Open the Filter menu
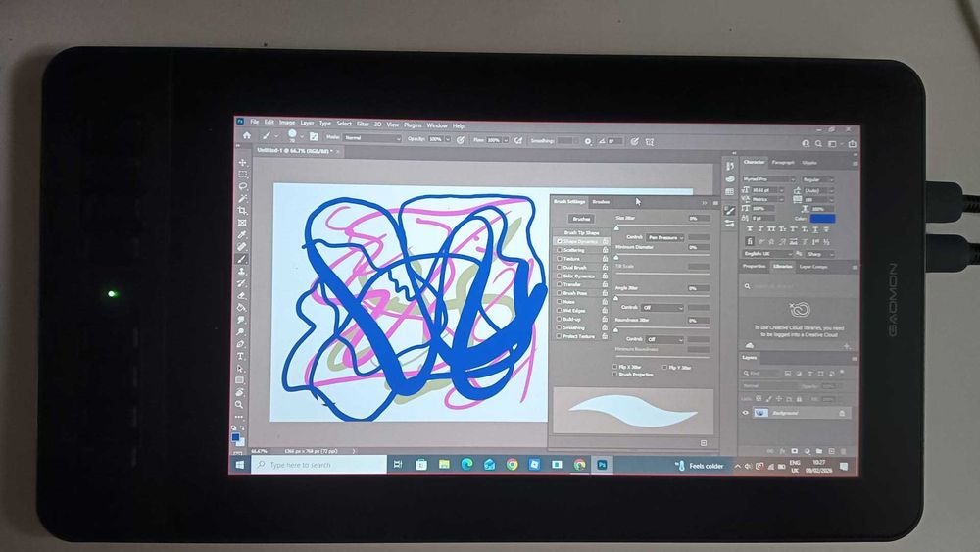This screenshot has height=552, width=980. tap(363, 124)
